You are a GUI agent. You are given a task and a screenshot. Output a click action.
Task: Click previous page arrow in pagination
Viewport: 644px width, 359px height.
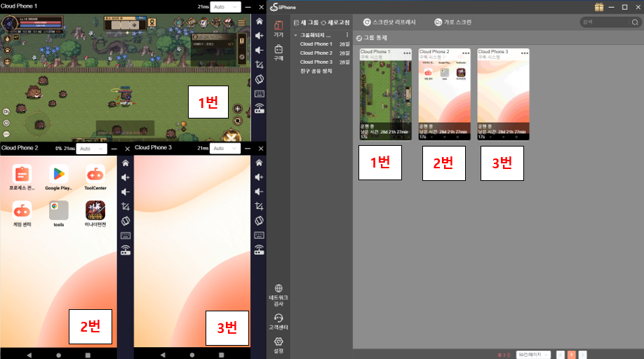click(561, 355)
